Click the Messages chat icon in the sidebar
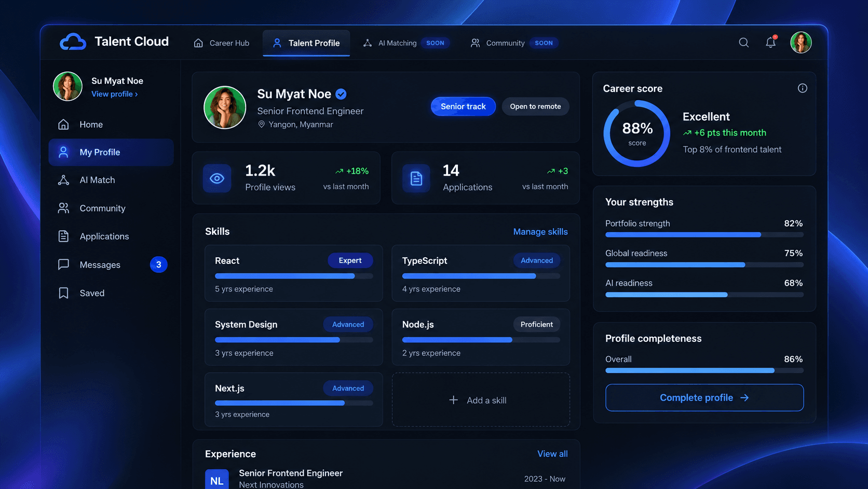868x489 pixels. [x=63, y=265]
